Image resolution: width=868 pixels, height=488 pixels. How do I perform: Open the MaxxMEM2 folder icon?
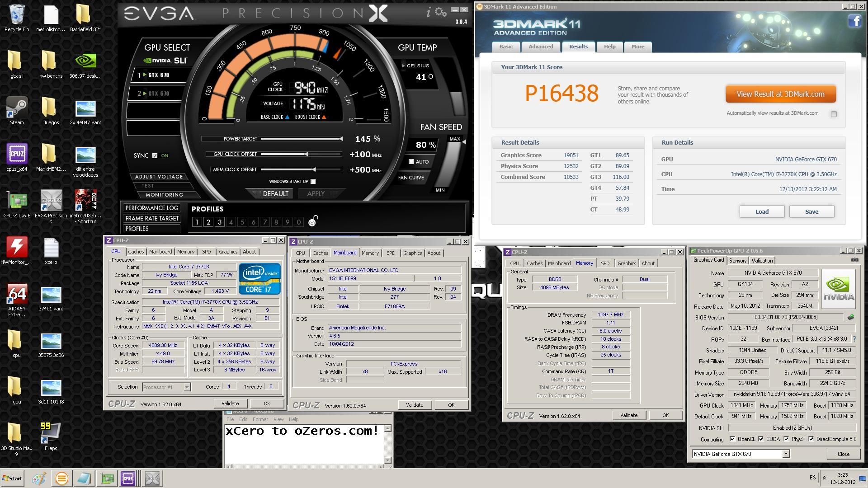click(51, 157)
